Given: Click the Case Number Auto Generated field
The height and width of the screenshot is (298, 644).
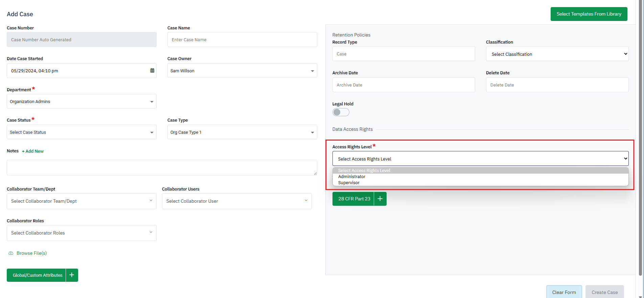Looking at the screenshot, I should (82, 40).
